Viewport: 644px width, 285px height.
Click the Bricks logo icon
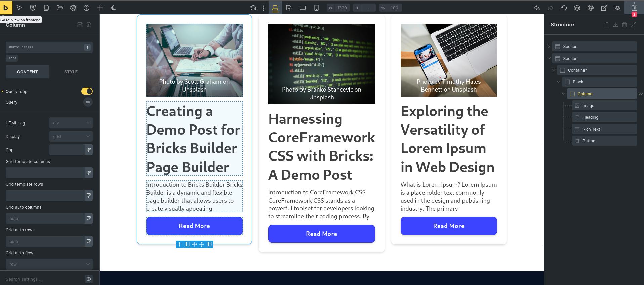click(6, 8)
